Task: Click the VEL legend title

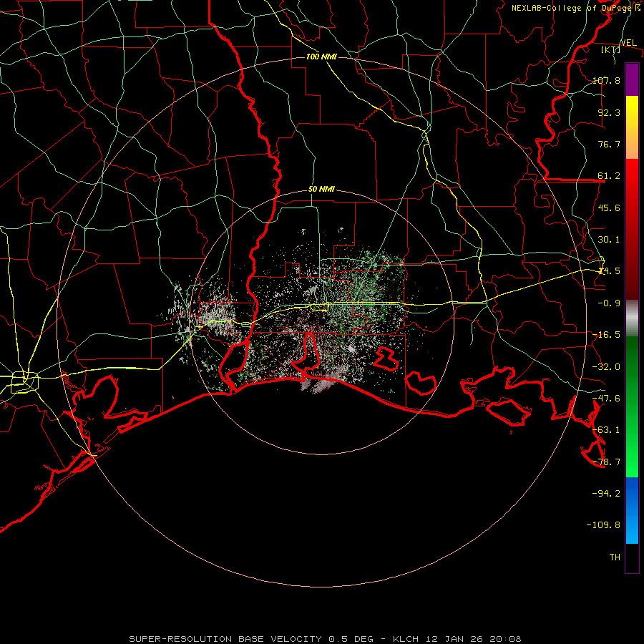Action: (x=628, y=43)
